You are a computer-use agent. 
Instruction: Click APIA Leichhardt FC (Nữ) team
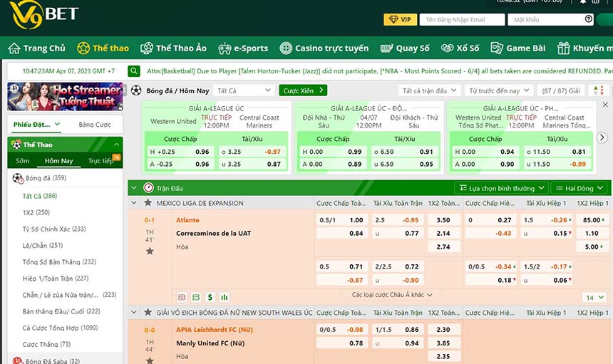[215, 330]
